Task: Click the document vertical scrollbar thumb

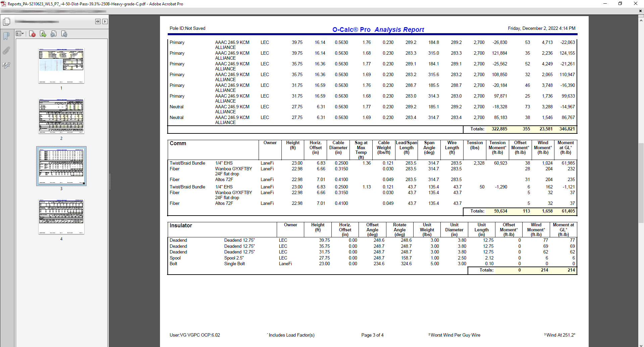Action: 641,183
